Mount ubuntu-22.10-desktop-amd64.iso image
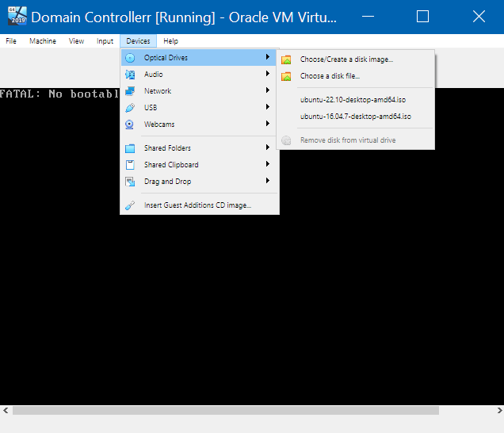 point(356,100)
